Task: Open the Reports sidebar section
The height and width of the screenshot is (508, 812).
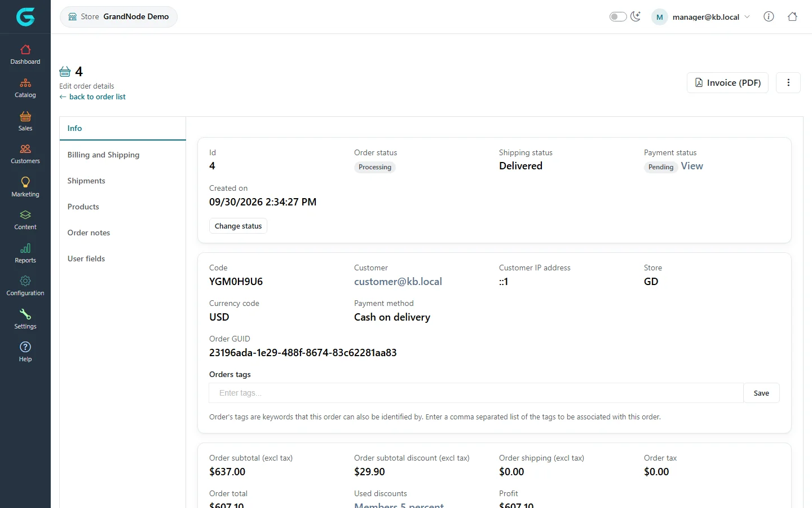Action: coord(25,253)
